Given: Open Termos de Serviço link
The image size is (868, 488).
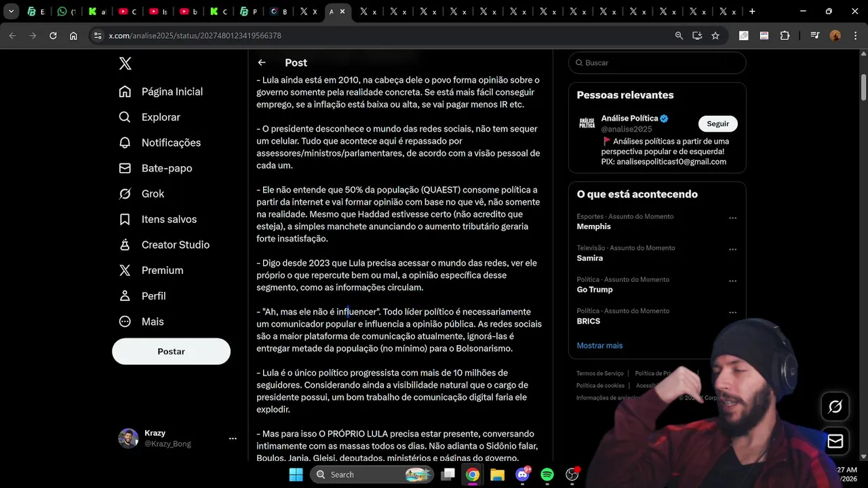Looking at the screenshot, I should pos(600,373).
